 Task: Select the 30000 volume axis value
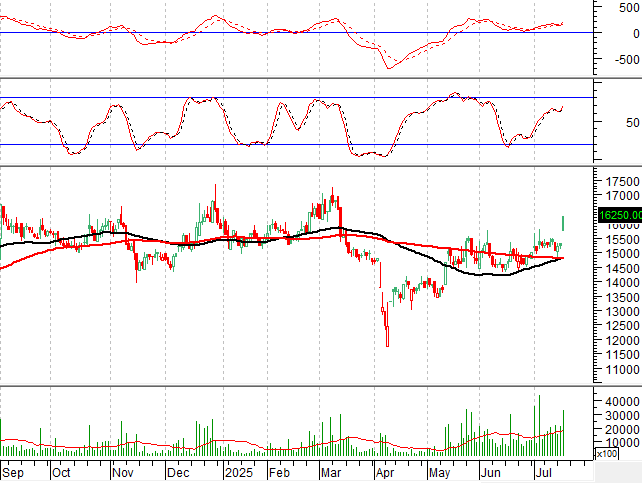[623, 415]
